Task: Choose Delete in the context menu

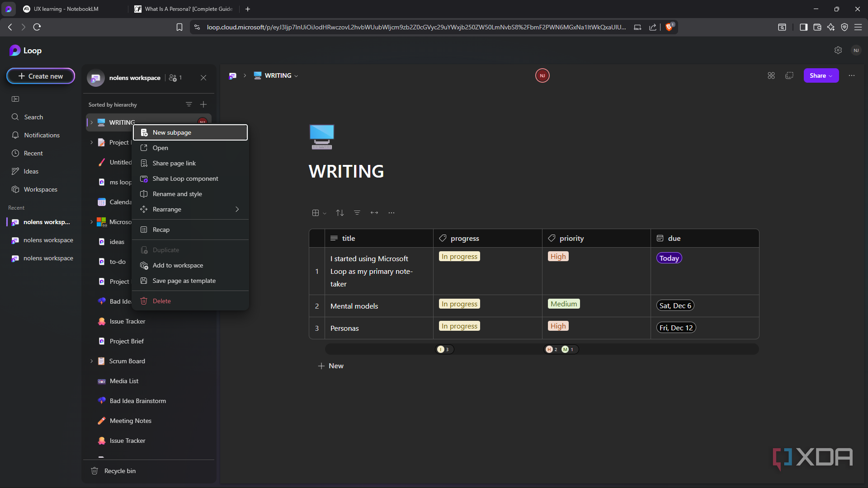Action: (161, 301)
